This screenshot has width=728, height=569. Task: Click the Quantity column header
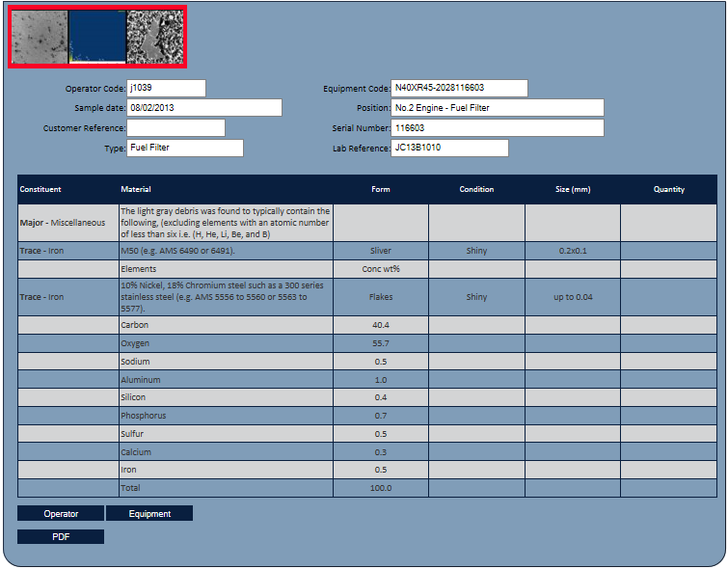pos(669,189)
